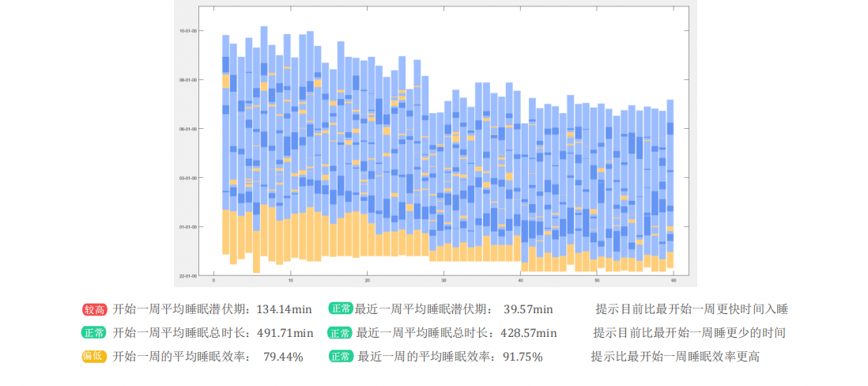The height and width of the screenshot is (386, 868).
Task: Click the red 较高 status badge
Action: pyautogui.click(x=94, y=309)
